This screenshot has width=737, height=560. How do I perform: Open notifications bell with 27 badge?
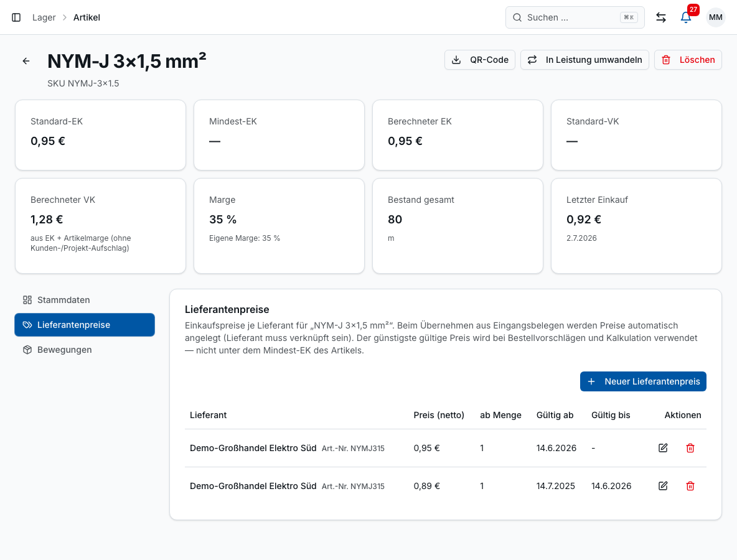pyautogui.click(x=686, y=17)
